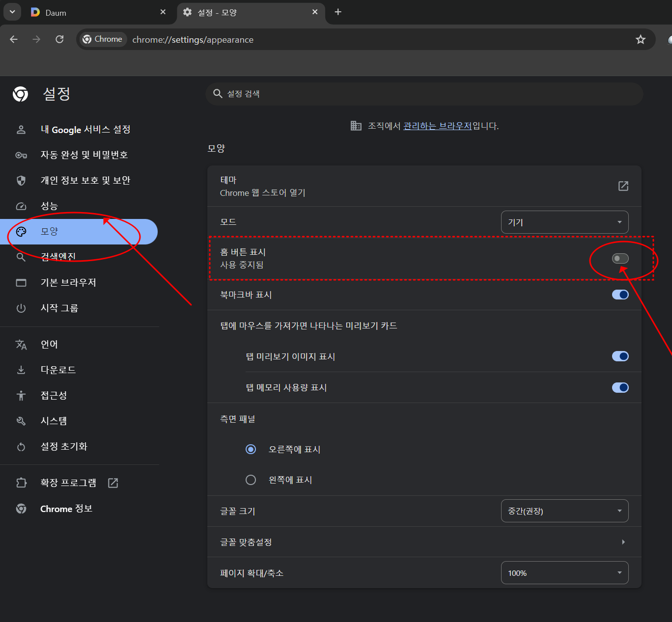Screen dimensions: 672x622
Task: Click the palette icon for 모양
Action: [x=21, y=232]
